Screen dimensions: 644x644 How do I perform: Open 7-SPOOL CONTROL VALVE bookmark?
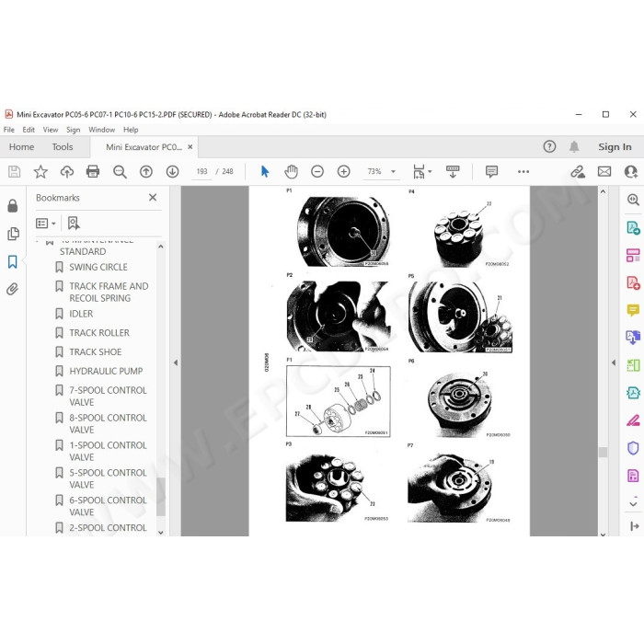(108, 396)
